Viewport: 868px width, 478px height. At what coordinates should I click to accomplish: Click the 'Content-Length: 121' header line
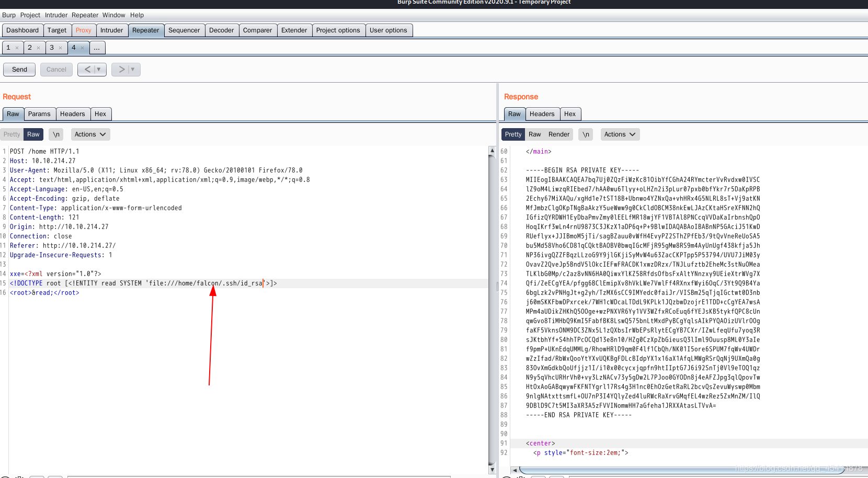click(44, 218)
